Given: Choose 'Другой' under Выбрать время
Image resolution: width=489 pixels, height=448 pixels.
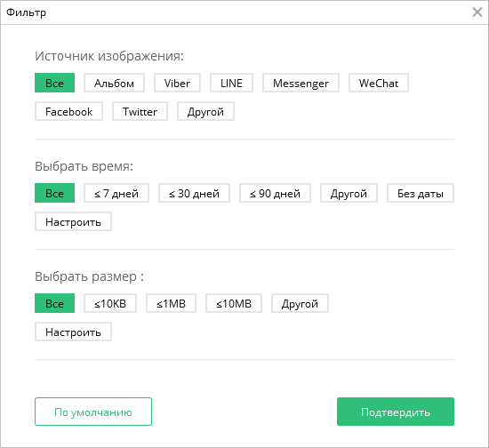Looking at the screenshot, I should pyautogui.click(x=349, y=193).
